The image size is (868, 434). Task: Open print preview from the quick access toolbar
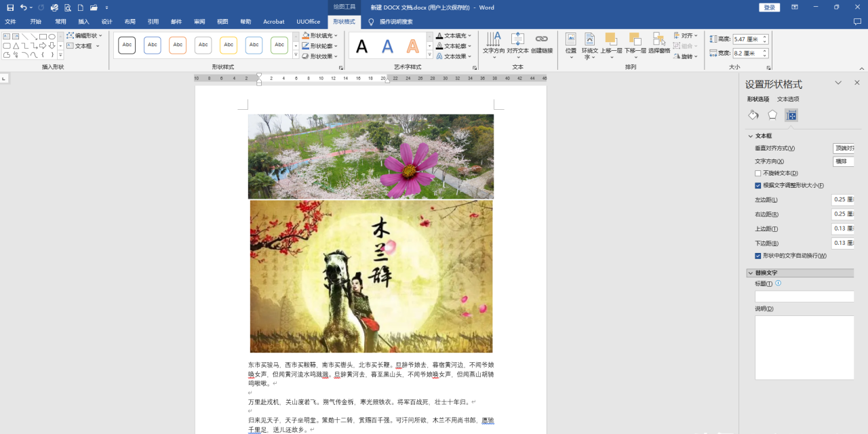point(68,7)
